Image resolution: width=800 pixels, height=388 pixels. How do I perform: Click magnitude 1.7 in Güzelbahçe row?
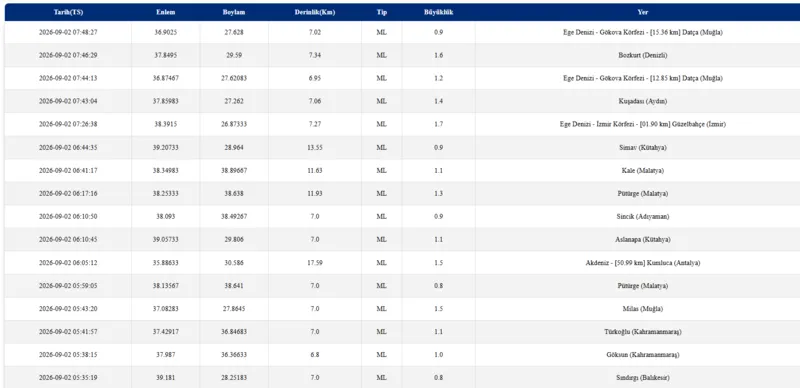438,124
